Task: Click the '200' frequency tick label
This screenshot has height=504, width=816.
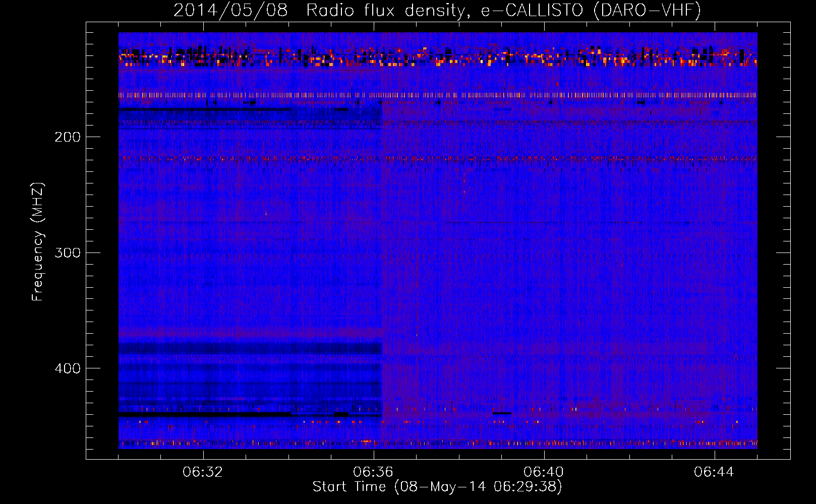Action: [68, 137]
